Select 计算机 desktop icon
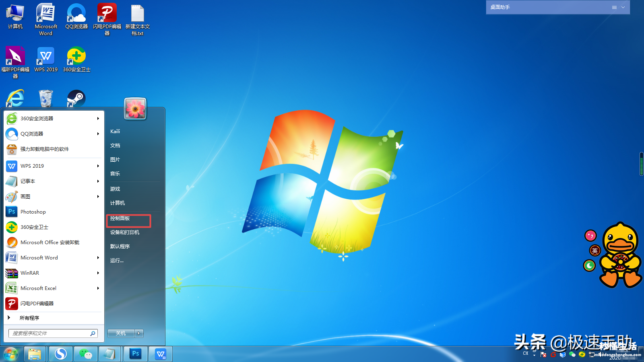Image resolution: width=644 pixels, height=362 pixels. point(15,17)
